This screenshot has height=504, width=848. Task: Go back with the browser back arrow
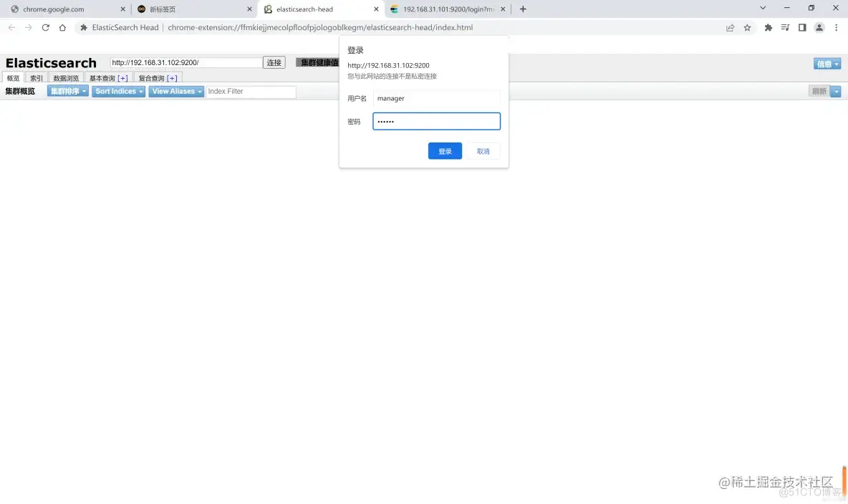[12, 28]
